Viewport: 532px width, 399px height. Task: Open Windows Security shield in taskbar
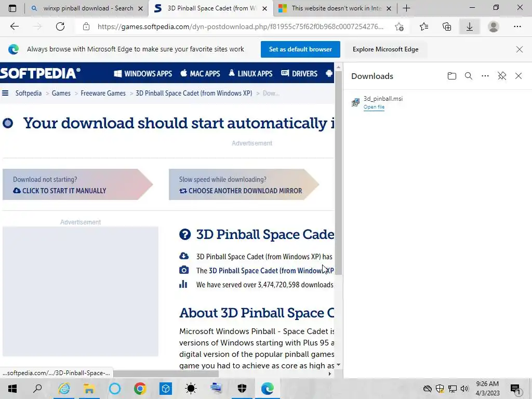pos(242,389)
